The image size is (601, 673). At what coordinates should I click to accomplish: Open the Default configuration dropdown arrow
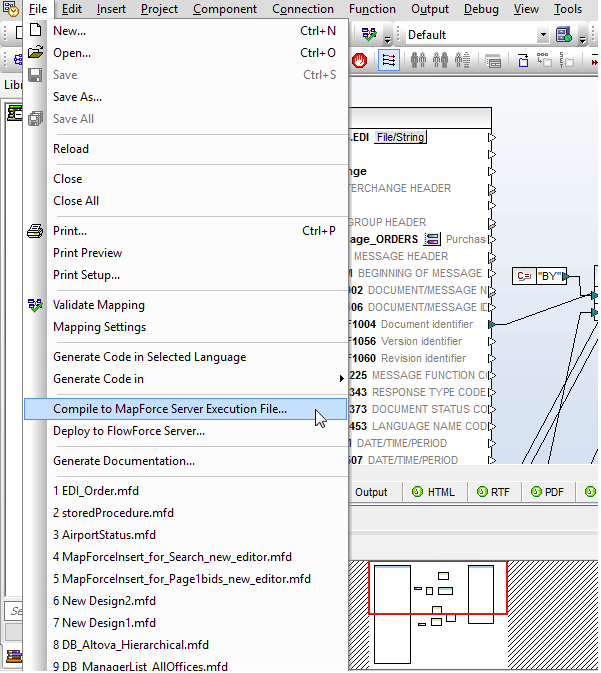point(543,35)
